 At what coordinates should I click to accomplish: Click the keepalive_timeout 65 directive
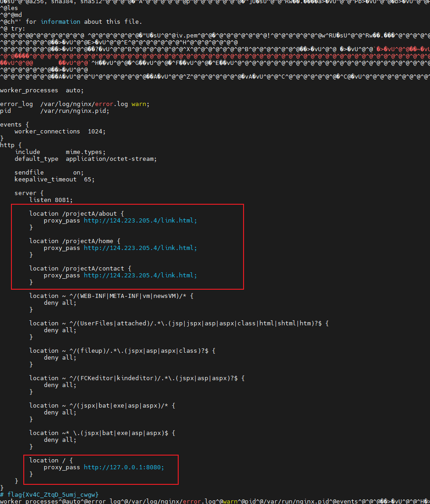pos(54,180)
